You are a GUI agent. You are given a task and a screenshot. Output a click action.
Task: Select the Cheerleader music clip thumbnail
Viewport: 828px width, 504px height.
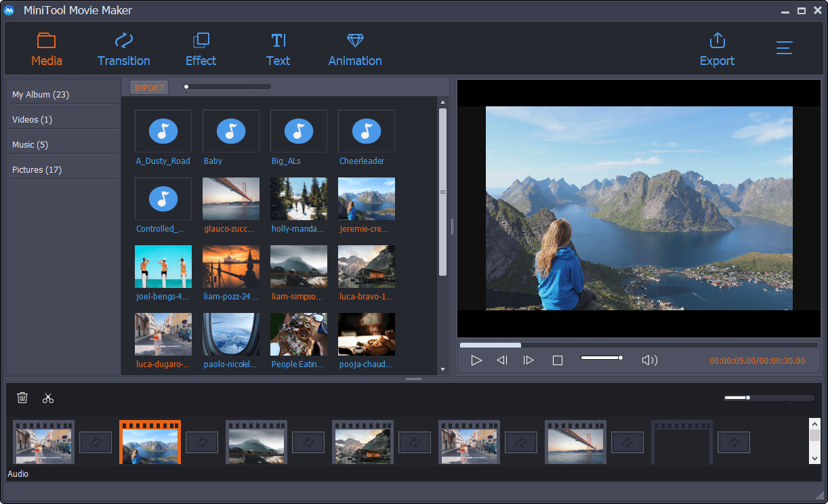pos(366,131)
